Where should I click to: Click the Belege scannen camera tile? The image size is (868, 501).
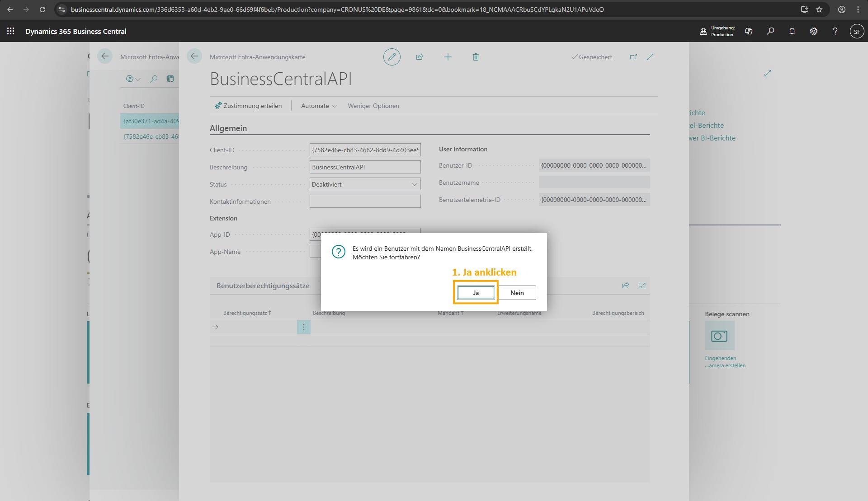point(720,336)
